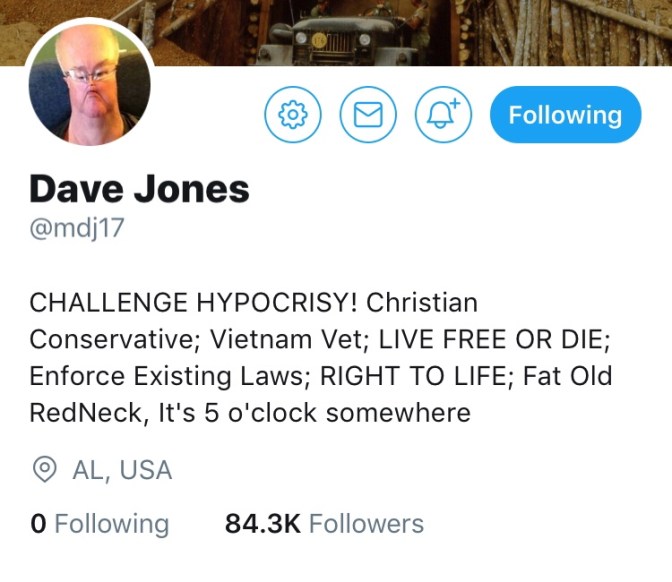Unfollow using the blue Following button
Screen dimensions: 672x582
tap(566, 114)
